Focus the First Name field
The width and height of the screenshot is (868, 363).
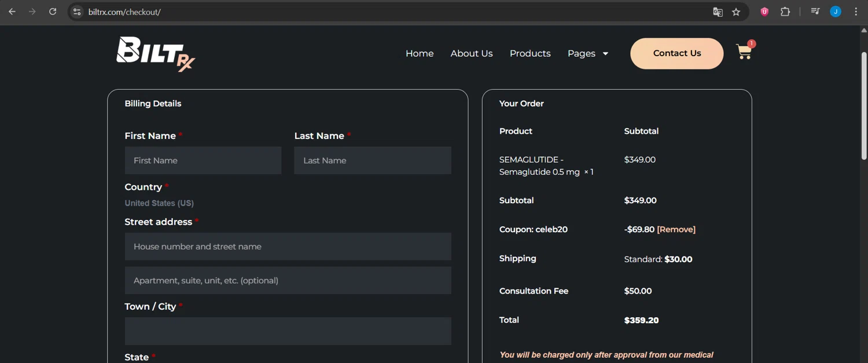(x=203, y=160)
